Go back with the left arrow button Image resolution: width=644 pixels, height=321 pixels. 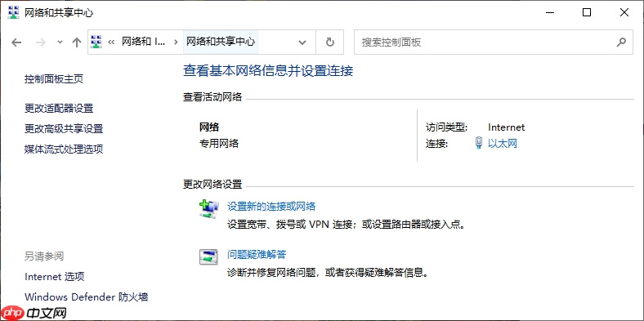(16, 42)
